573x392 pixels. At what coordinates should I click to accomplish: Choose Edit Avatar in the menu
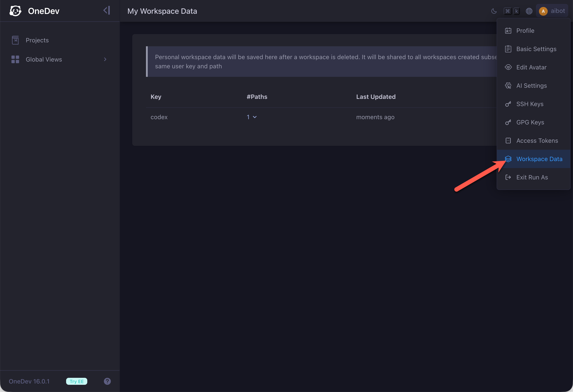pos(534,67)
